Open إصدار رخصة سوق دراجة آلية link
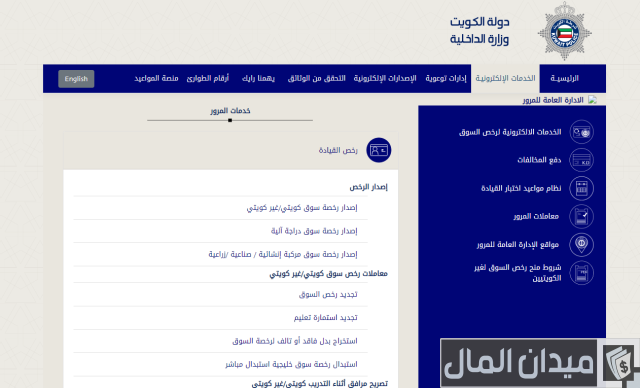 [x=314, y=231]
